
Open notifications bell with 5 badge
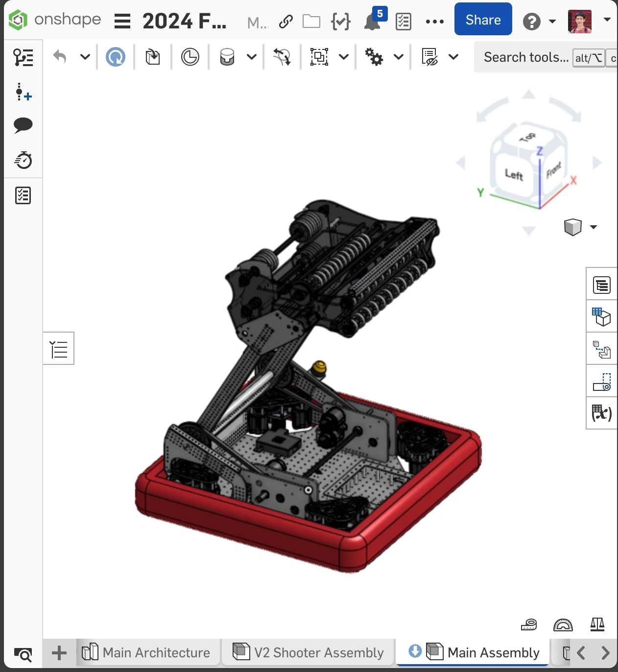coord(375,20)
